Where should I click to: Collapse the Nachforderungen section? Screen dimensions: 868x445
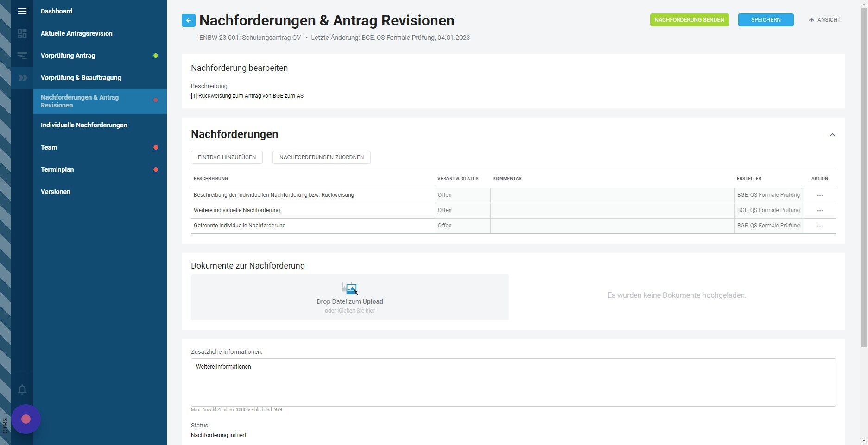832,135
